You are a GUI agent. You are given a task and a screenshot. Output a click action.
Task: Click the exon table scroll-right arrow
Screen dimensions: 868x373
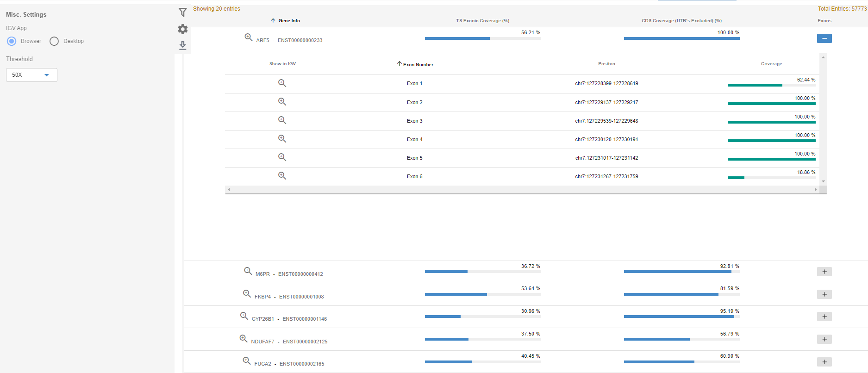pos(816,190)
